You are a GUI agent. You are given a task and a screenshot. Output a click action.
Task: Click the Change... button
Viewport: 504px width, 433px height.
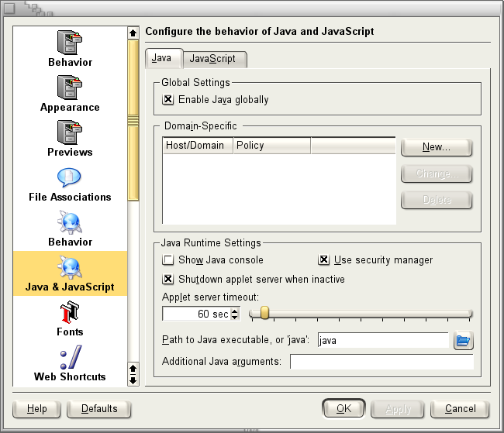tap(437, 174)
